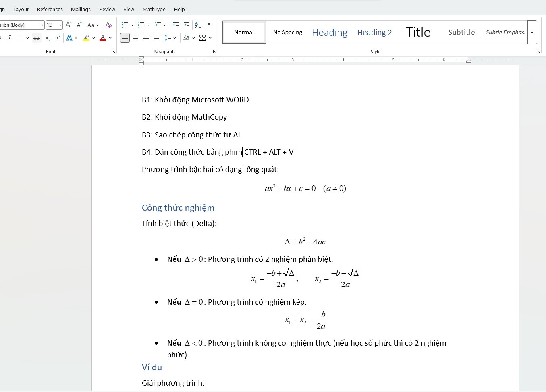
Task: Toggle strikethrough formatting
Action: point(37,38)
